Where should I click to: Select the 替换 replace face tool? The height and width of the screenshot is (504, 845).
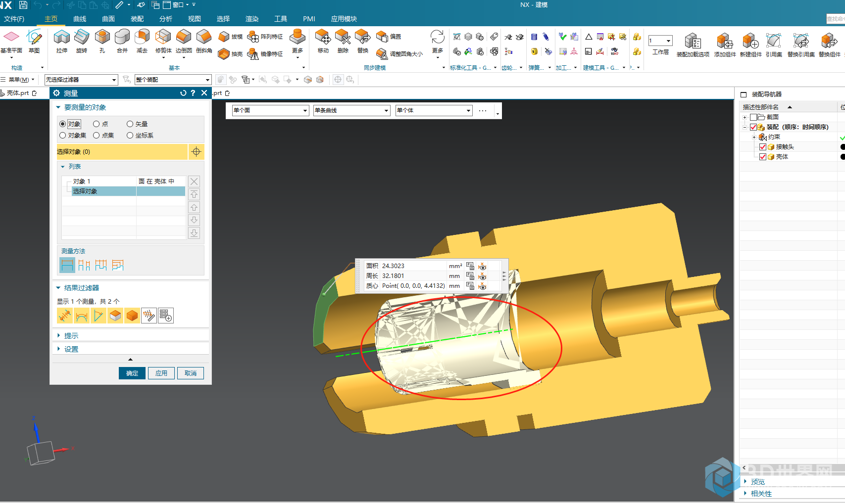(363, 42)
